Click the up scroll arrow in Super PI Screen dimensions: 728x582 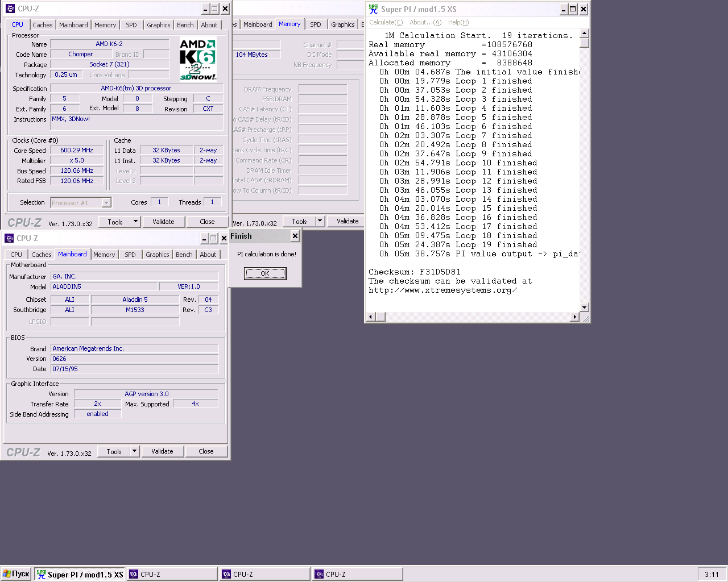coord(584,34)
